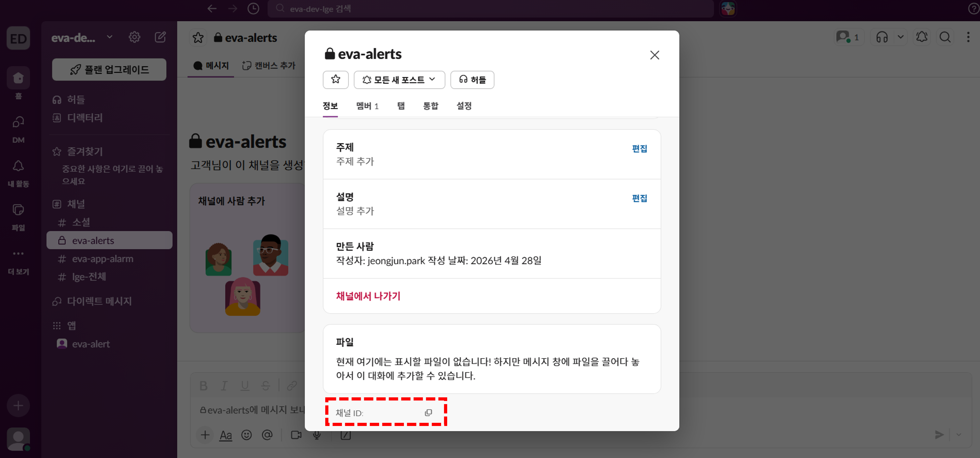
Task: Search in channel with the magnifier icon
Action: (945, 37)
